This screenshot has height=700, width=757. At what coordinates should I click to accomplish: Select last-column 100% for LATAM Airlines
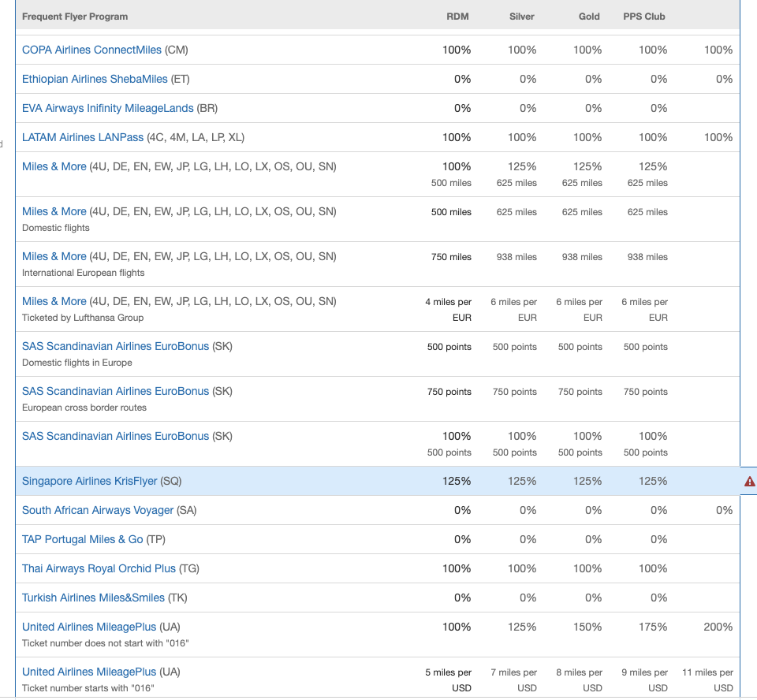click(x=718, y=137)
